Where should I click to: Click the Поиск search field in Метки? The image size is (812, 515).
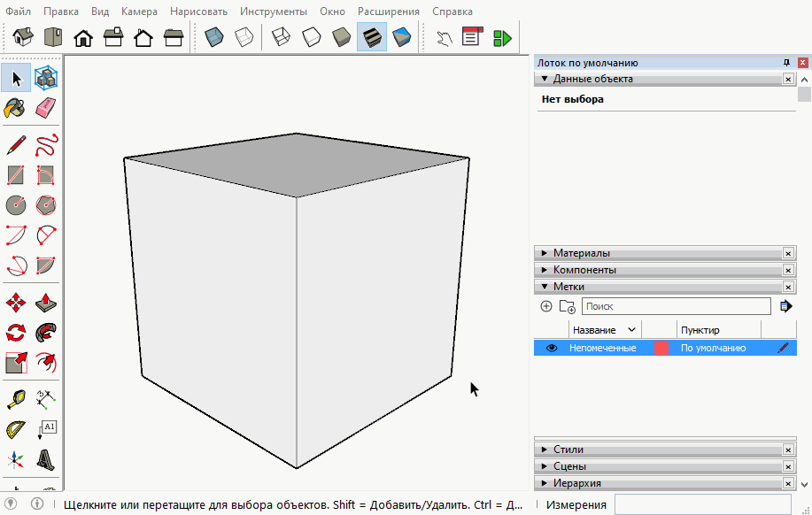pos(676,306)
